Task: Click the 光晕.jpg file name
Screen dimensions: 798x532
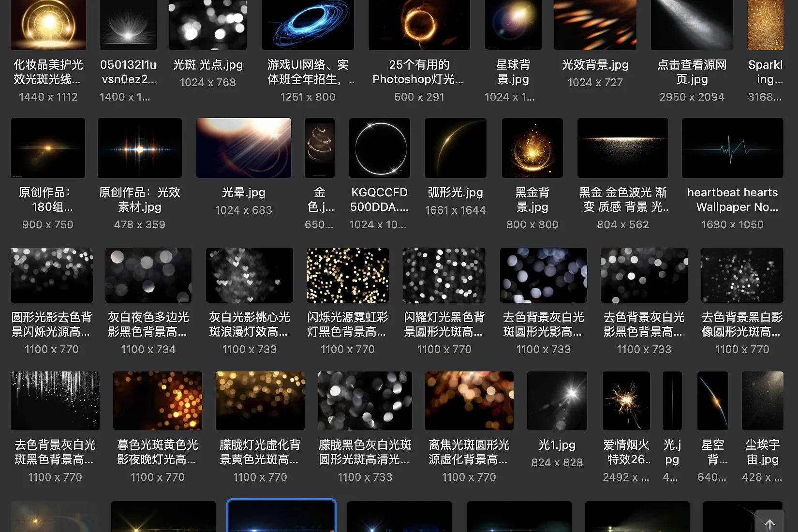Action: 244,192
